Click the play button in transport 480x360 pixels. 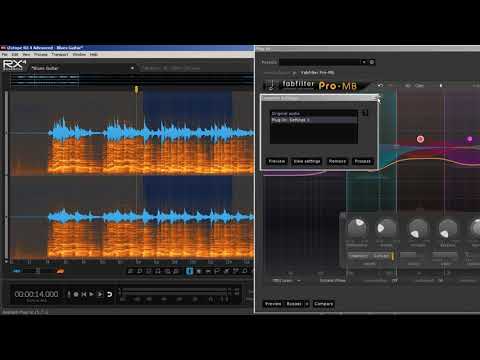(x=91, y=294)
